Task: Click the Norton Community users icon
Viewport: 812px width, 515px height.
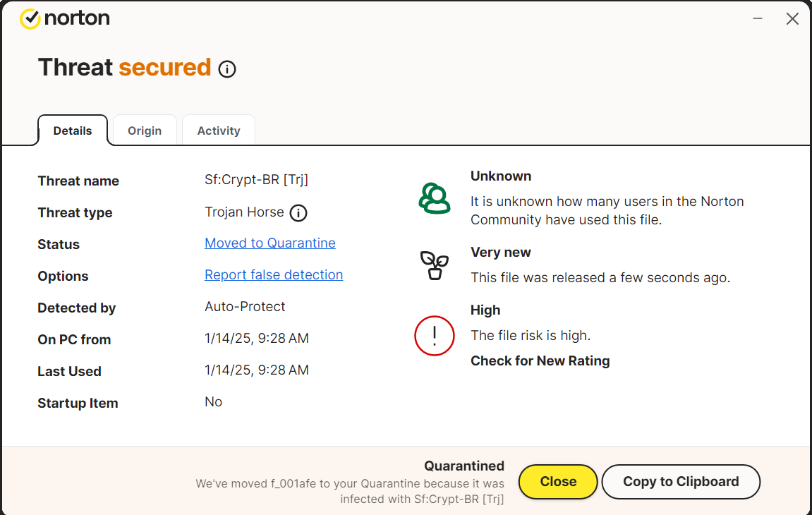Action: click(x=435, y=198)
